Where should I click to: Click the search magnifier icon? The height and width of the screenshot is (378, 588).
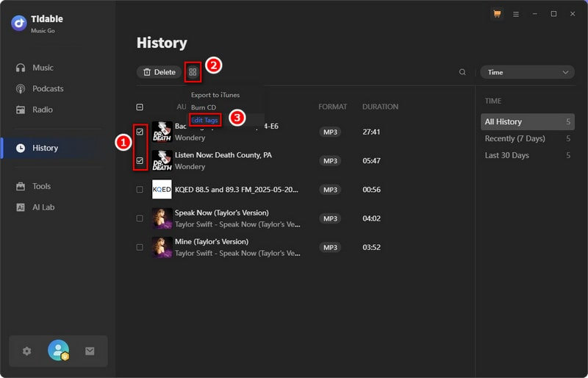coord(462,72)
